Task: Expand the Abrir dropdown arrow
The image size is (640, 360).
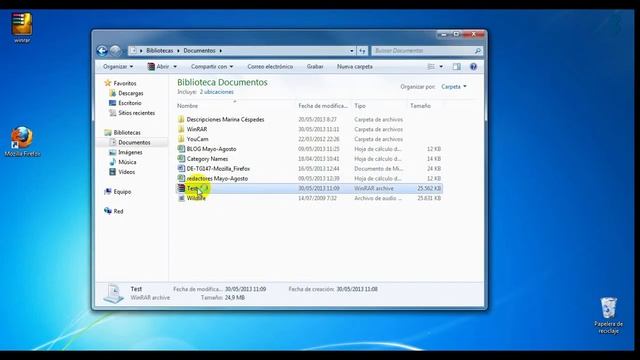Action: (175, 67)
